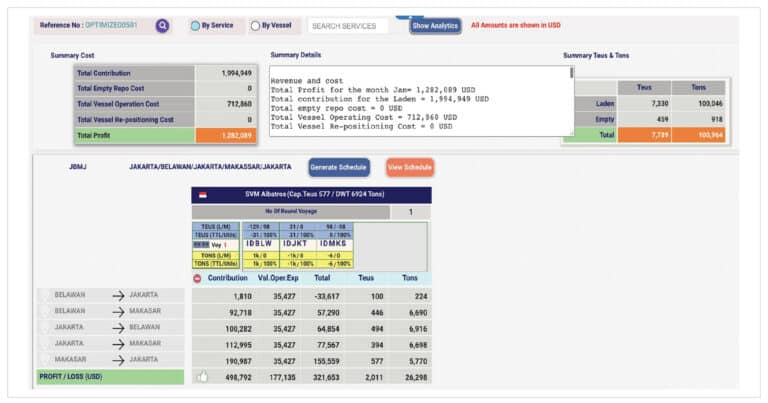The width and height of the screenshot is (768, 403).
Task: Click the Generate Schedule button
Action: point(339,167)
